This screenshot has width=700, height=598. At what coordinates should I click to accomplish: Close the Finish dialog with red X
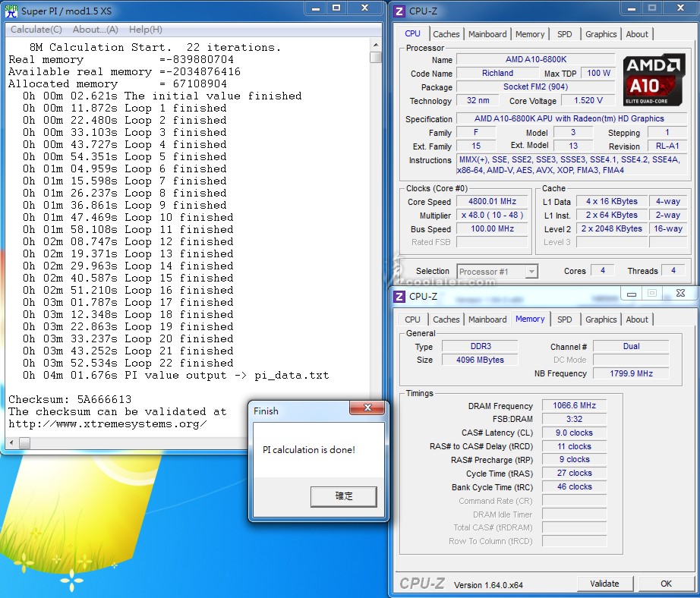pos(367,408)
